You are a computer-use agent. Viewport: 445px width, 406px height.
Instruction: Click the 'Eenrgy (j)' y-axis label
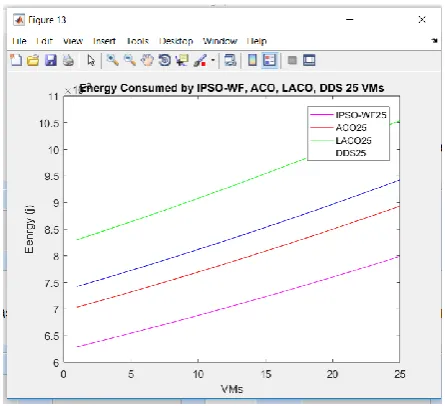(x=29, y=229)
